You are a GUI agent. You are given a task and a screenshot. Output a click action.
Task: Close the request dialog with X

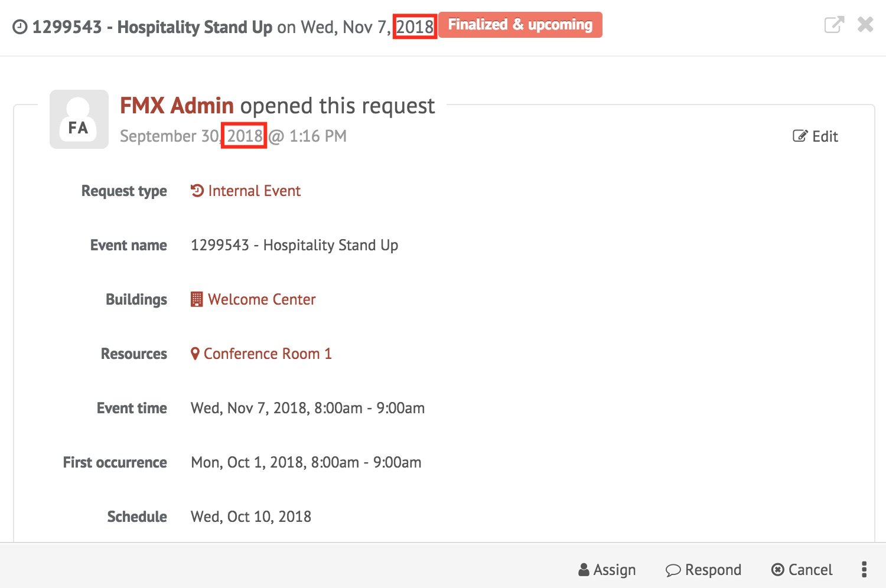865,24
